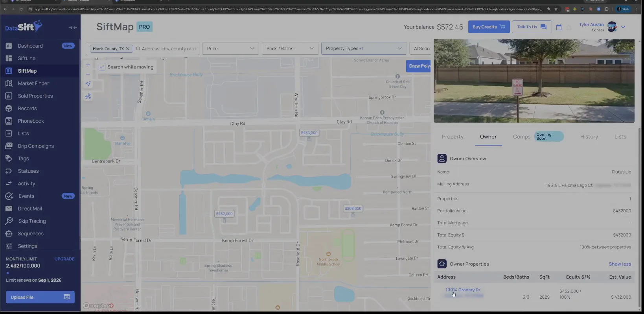Image resolution: width=644 pixels, height=314 pixels.
Task: Click the Buy Credits button
Action: (x=489, y=27)
